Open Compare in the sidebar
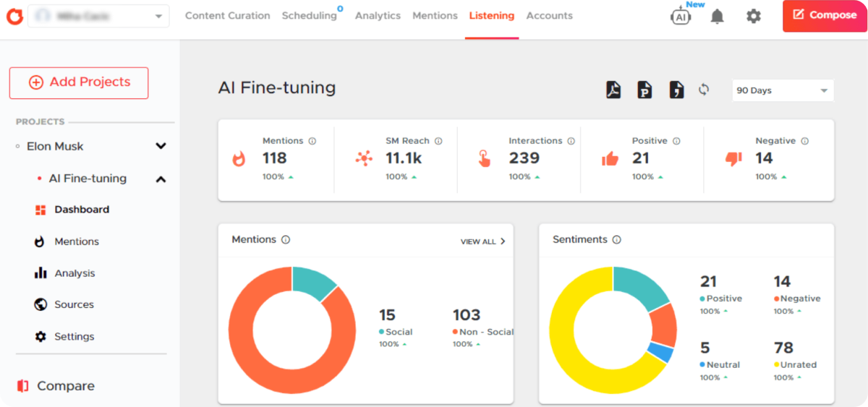Image resolution: width=868 pixels, height=407 pixels. point(65,386)
